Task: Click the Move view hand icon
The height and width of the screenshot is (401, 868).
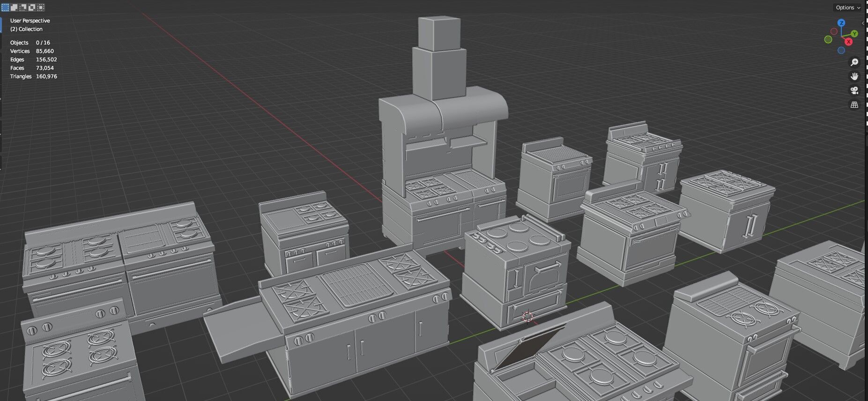Action: 854,76
